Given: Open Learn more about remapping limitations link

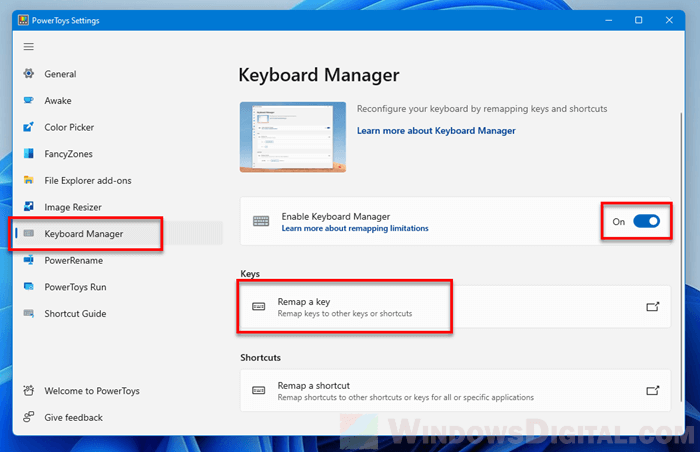Looking at the screenshot, I should (355, 228).
